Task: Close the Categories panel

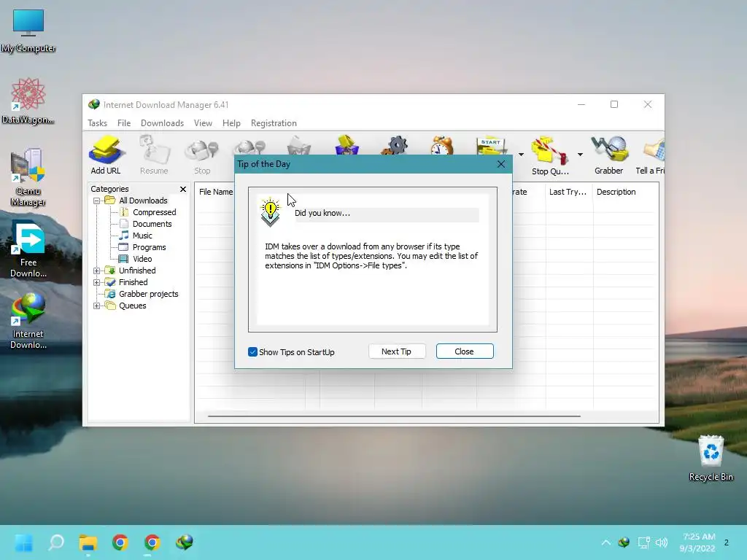Action: pyautogui.click(x=183, y=189)
